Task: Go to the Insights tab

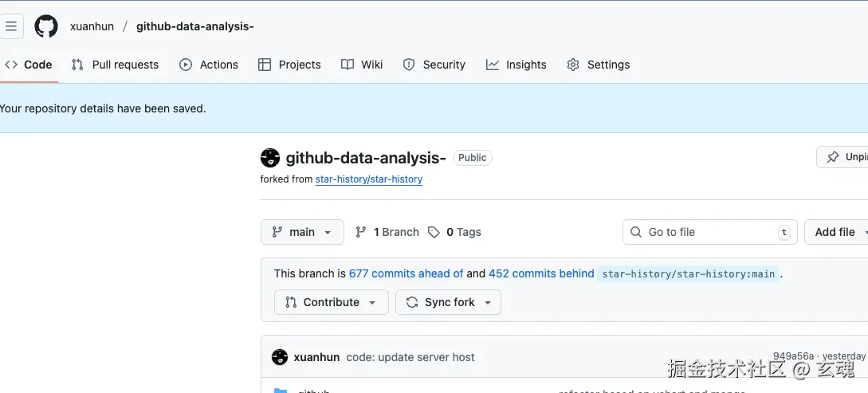Action: (x=516, y=65)
